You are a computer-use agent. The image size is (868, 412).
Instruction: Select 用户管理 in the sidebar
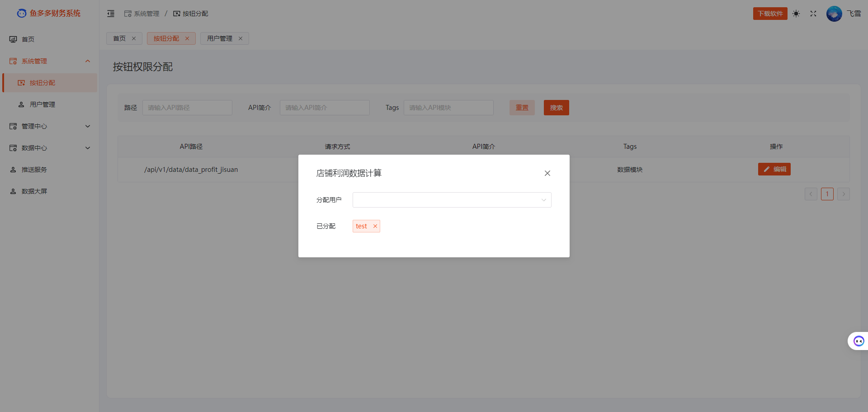point(42,104)
